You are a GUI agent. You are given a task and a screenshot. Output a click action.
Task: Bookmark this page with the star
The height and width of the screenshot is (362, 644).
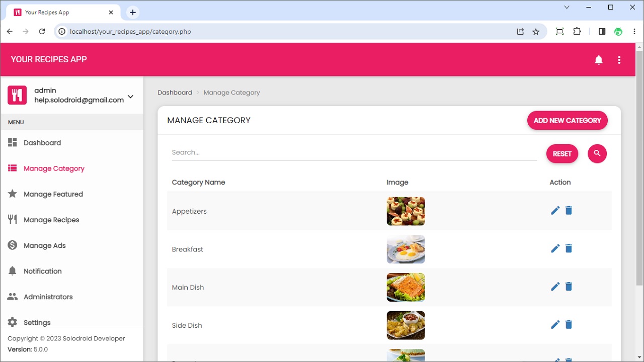536,32
